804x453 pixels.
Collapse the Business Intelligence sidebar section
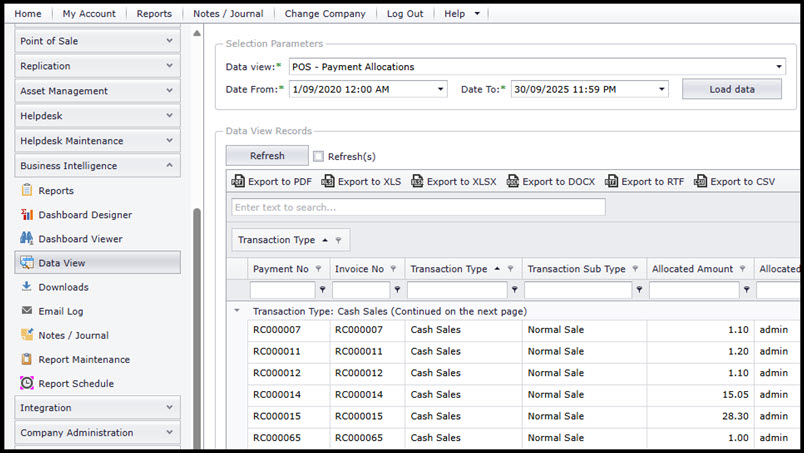pos(169,166)
